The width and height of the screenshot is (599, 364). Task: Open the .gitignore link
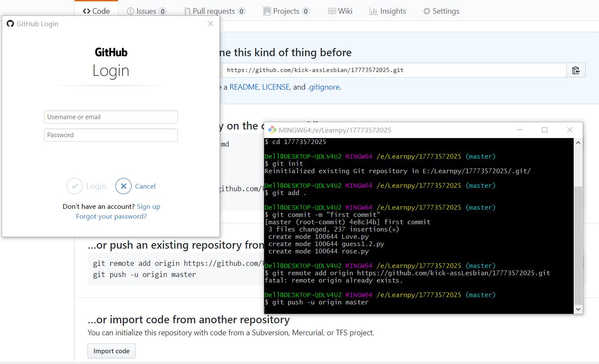tap(324, 87)
